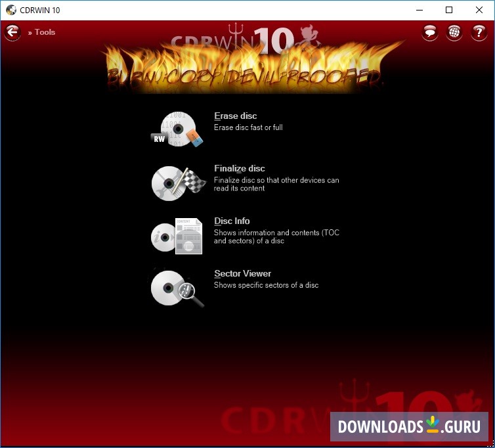
Task: Select the Erase disc title link
Action: [235, 116]
